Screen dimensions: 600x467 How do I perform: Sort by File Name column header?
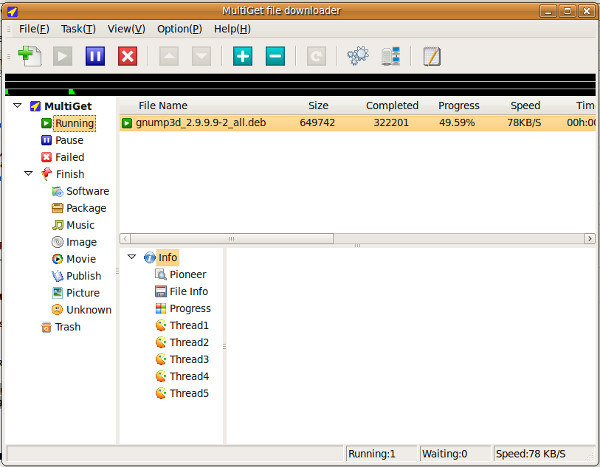point(163,106)
